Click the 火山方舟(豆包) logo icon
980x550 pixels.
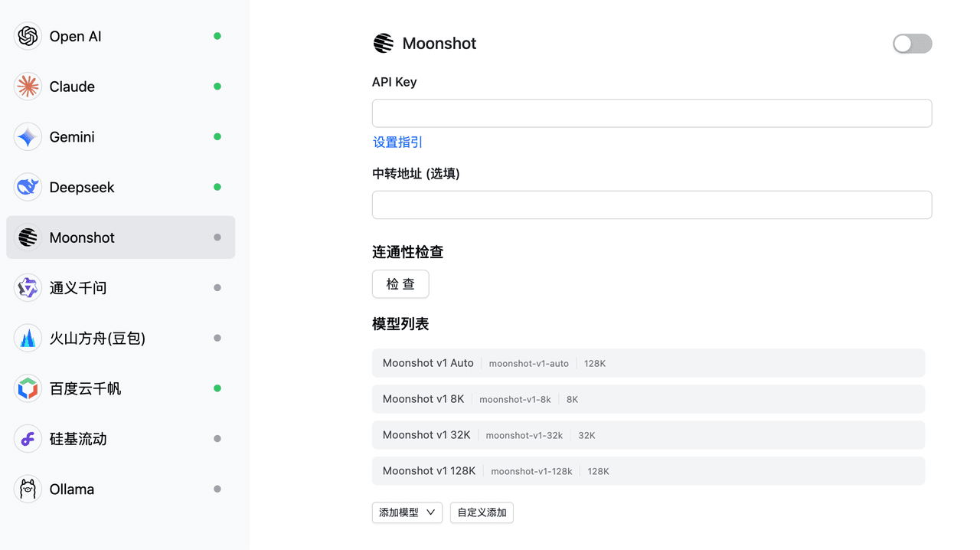(28, 338)
